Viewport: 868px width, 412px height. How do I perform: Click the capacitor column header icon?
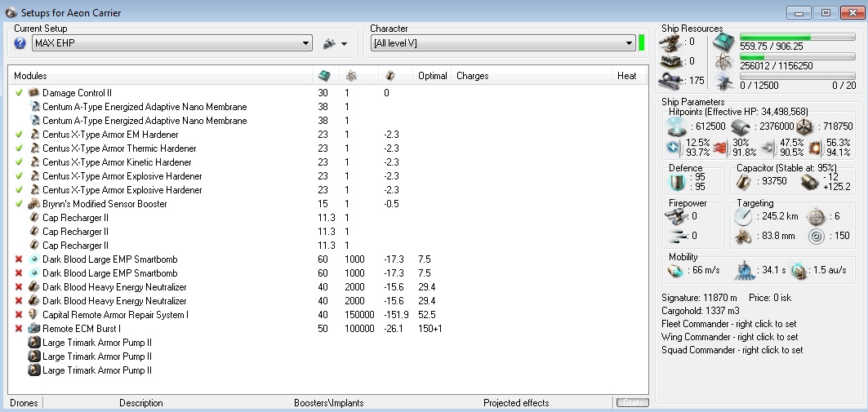(389, 76)
